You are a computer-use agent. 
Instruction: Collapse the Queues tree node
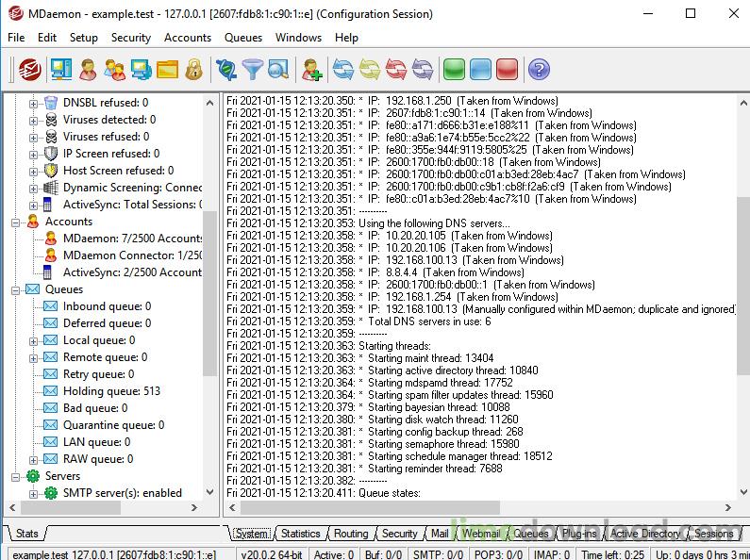(x=15, y=289)
